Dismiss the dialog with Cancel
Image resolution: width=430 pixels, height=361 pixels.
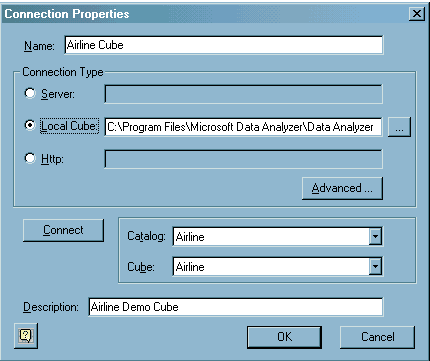click(x=377, y=337)
